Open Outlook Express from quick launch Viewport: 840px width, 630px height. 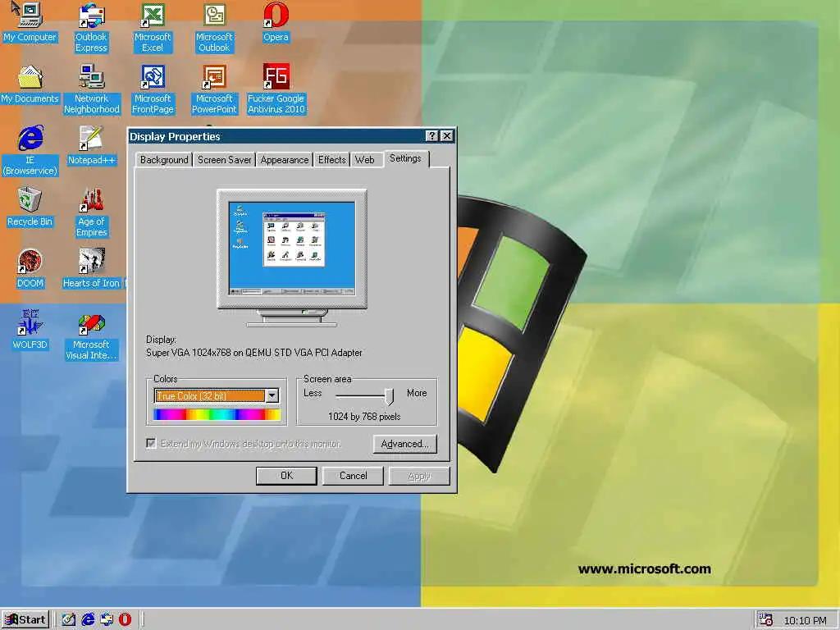(x=107, y=620)
